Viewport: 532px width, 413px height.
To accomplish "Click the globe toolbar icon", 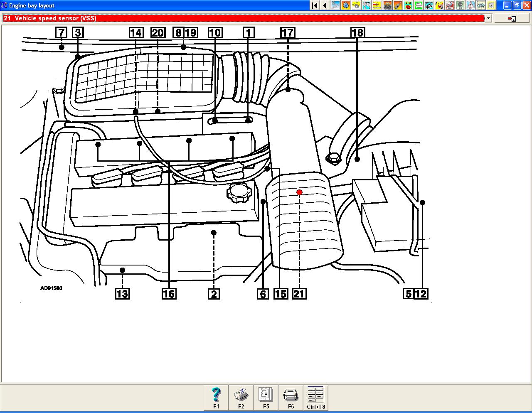I will [x=346, y=5].
